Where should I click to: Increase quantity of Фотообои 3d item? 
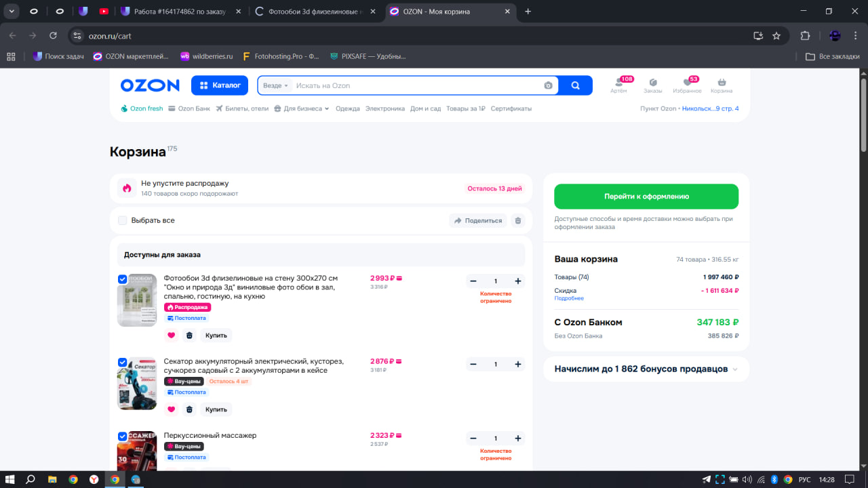518,281
